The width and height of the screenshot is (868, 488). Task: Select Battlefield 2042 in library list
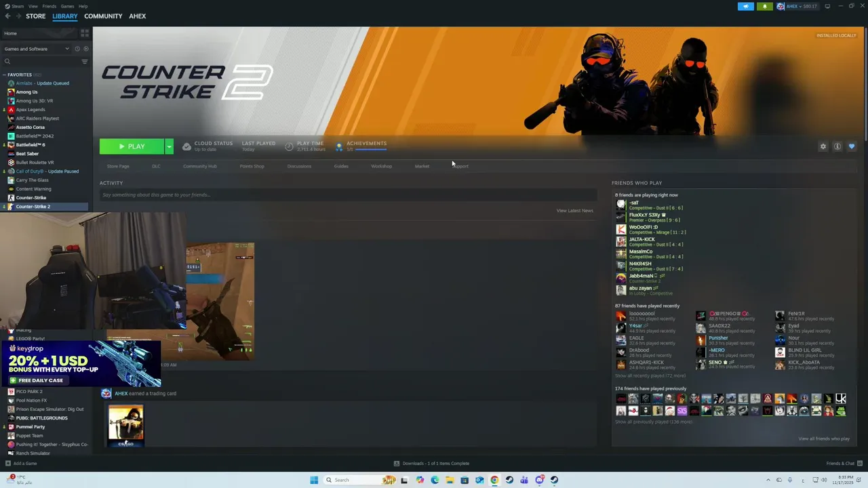pyautogui.click(x=35, y=136)
